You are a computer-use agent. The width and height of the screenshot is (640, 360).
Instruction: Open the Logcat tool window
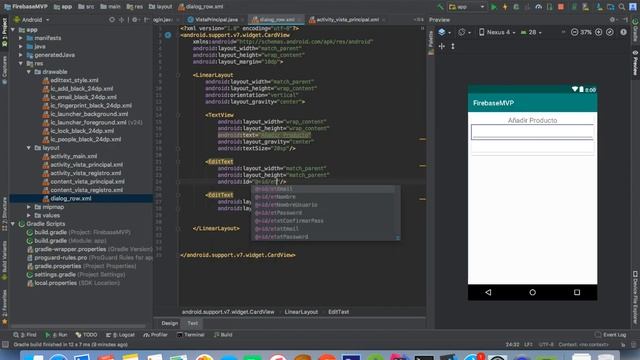coord(120,335)
